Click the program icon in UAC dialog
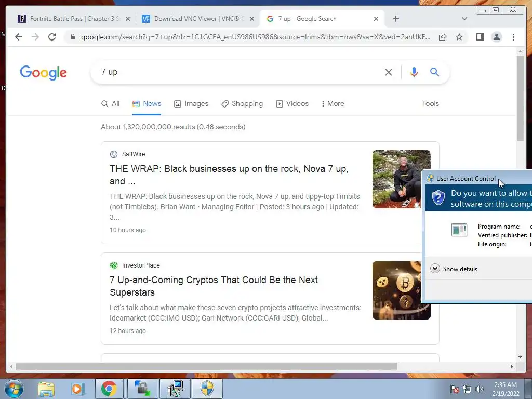 (459, 230)
